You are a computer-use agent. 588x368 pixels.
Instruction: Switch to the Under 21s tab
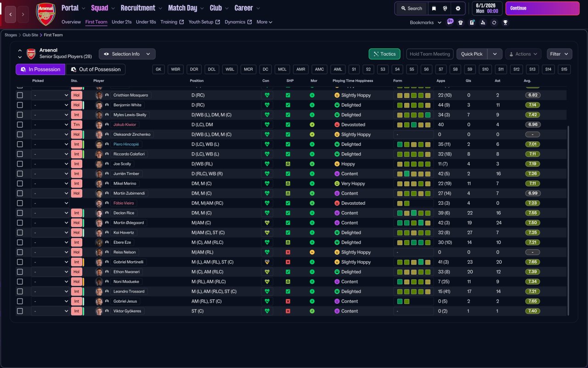point(122,22)
